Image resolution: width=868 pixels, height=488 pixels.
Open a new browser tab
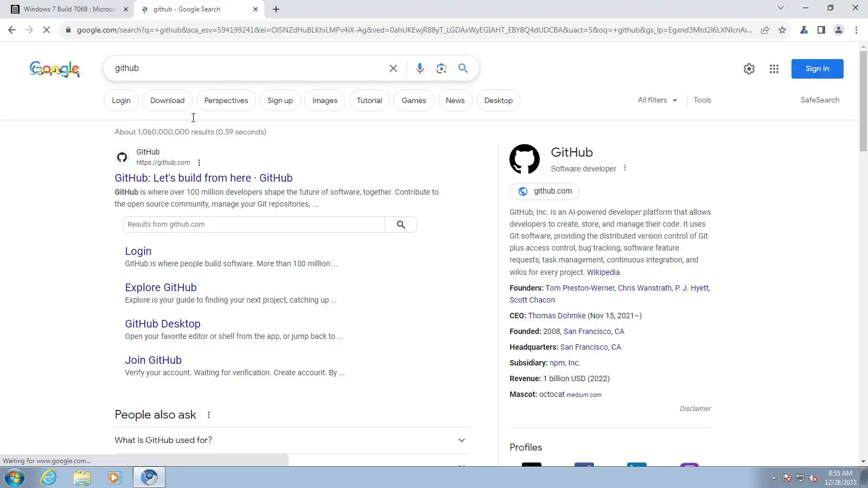click(276, 9)
